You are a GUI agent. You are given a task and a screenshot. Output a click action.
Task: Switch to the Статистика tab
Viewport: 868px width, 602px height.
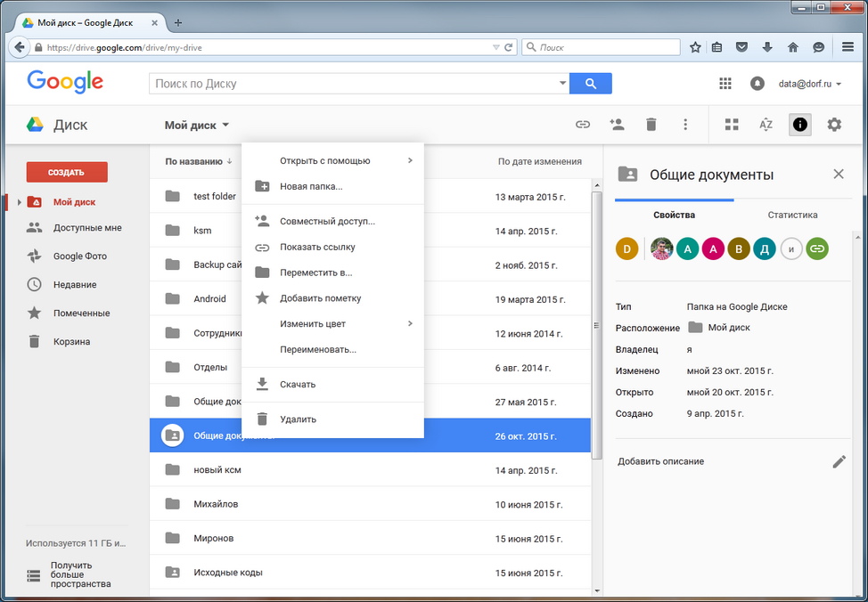(x=792, y=215)
